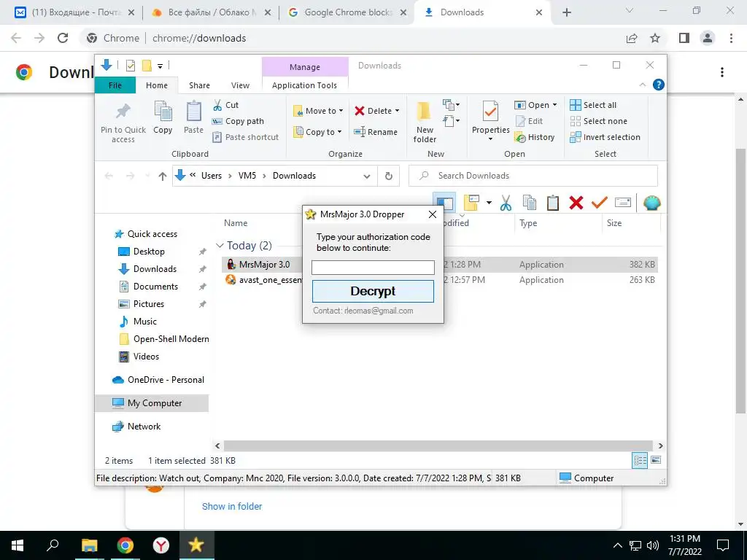Click the authorization code input field

(x=373, y=268)
